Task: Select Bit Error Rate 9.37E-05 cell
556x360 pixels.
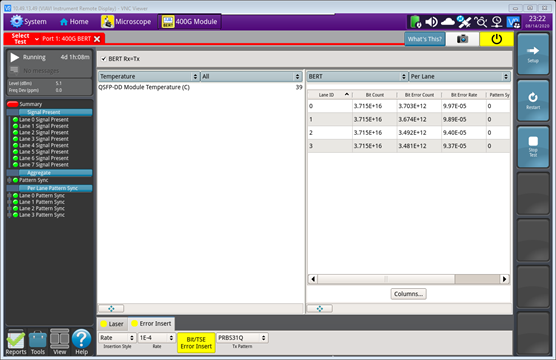Action: tap(463, 146)
